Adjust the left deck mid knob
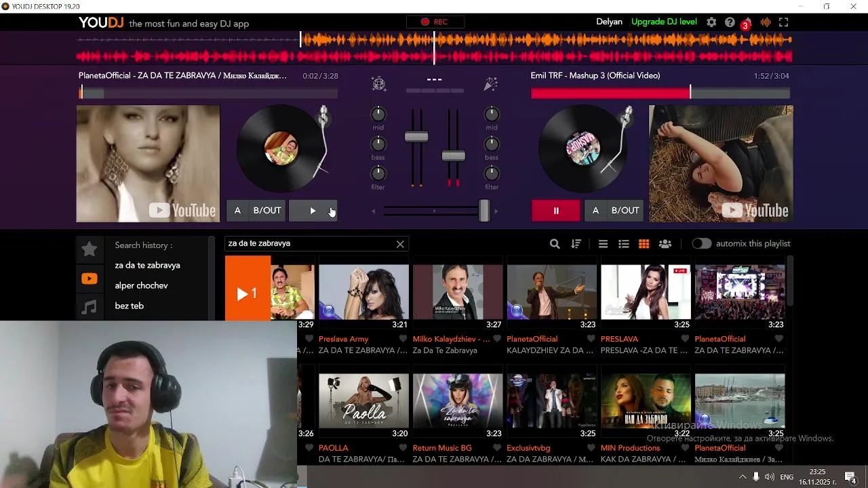Image resolution: width=868 pixels, height=488 pixels. (x=378, y=115)
